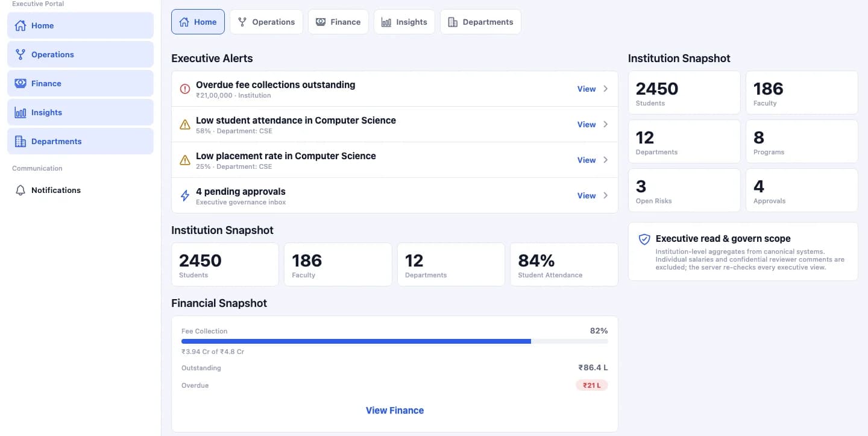
Task: Expand the low placement rate alert chevron
Action: click(x=606, y=160)
